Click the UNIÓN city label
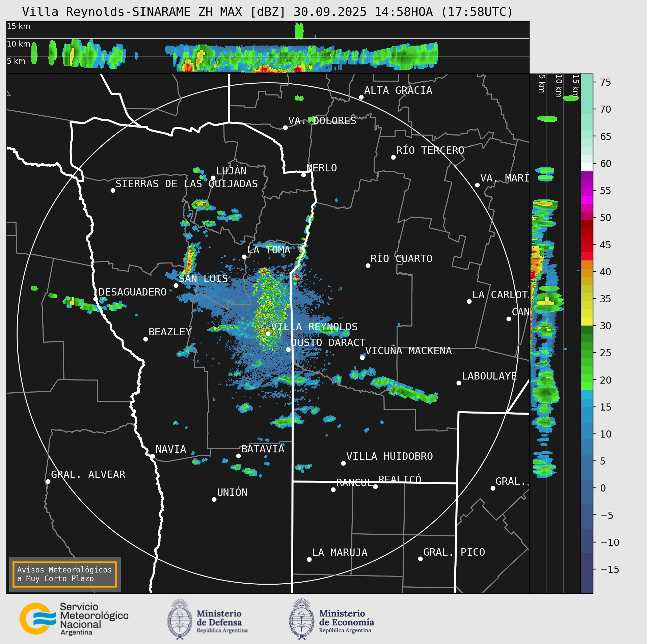The image size is (647, 644). (233, 493)
